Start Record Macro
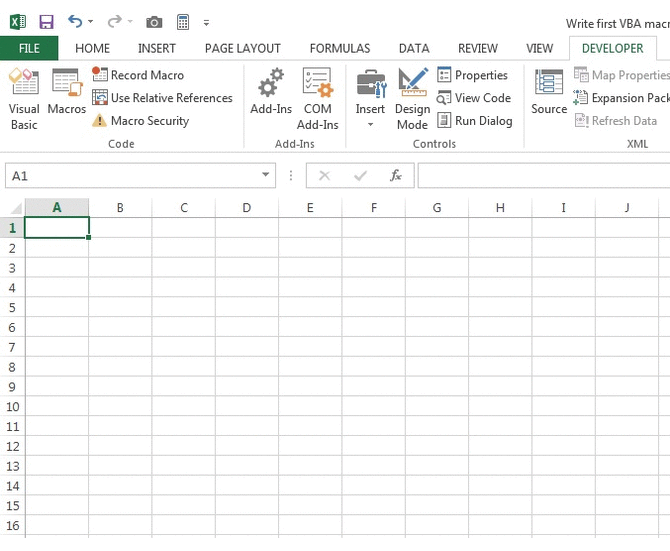Image resolution: width=670 pixels, height=551 pixels. coord(138,75)
